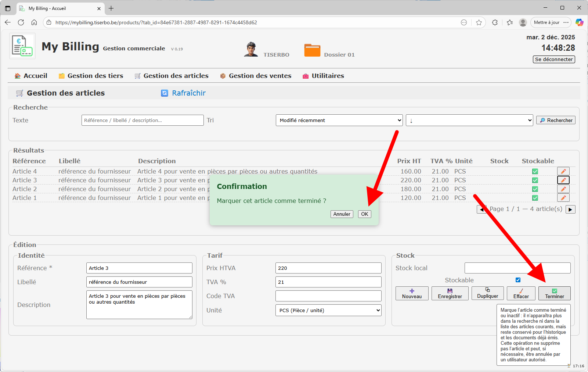
Task: Open the 'Modifié récemment' sort dropdown
Action: pyautogui.click(x=339, y=120)
